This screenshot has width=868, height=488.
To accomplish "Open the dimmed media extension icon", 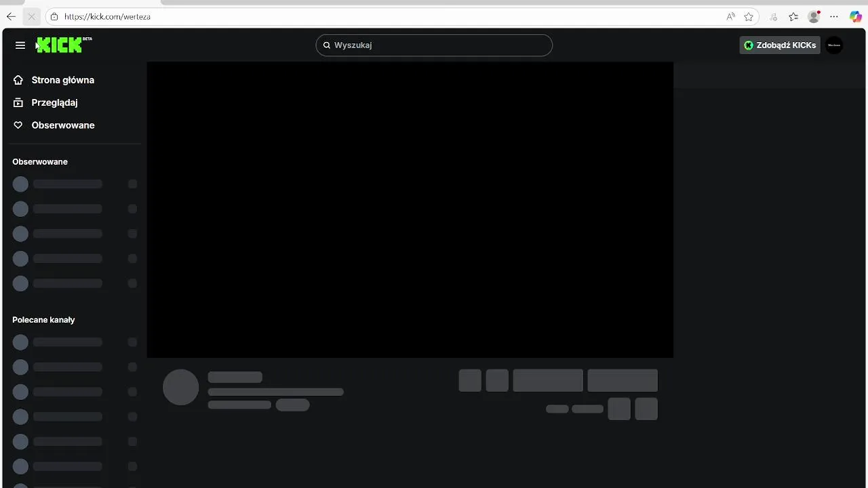I will (773, 16).
